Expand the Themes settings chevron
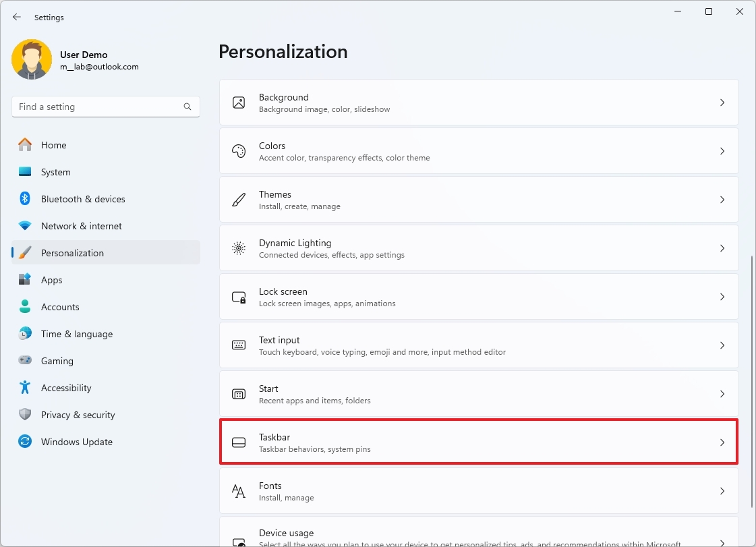 coord(722,200)
